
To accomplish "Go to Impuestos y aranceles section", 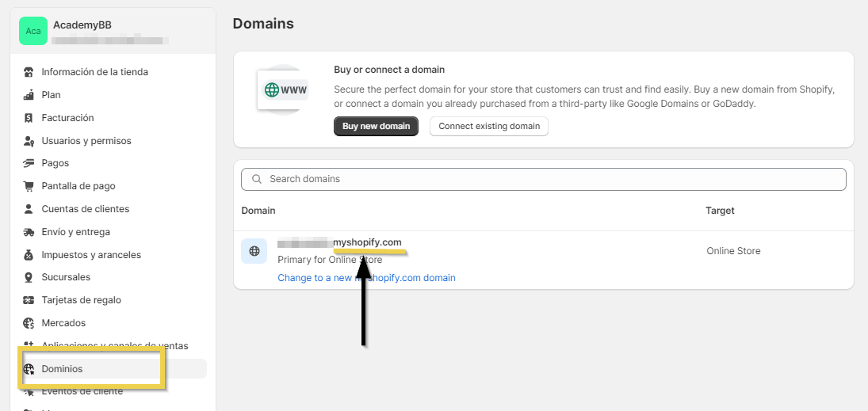I will tap(91, 255).
